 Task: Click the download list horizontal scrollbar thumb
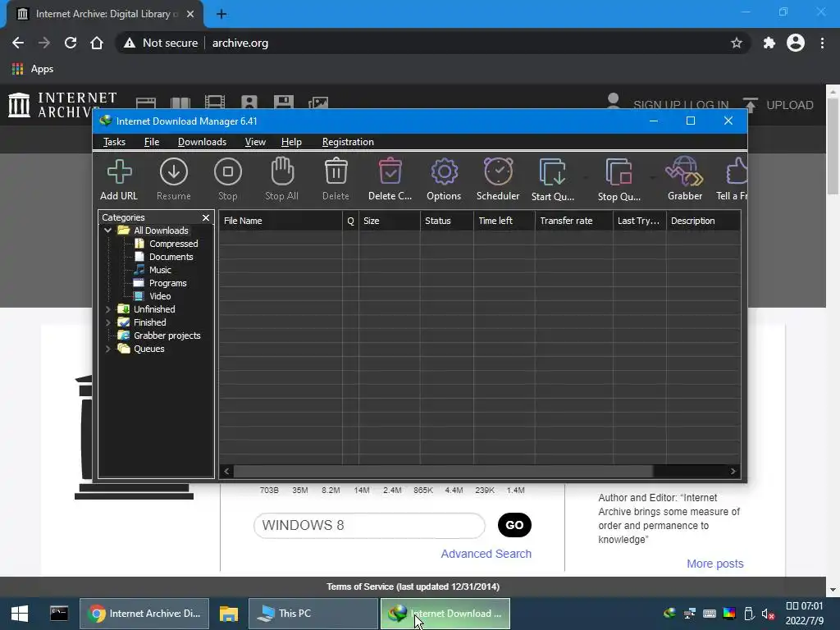click(443, 472)
